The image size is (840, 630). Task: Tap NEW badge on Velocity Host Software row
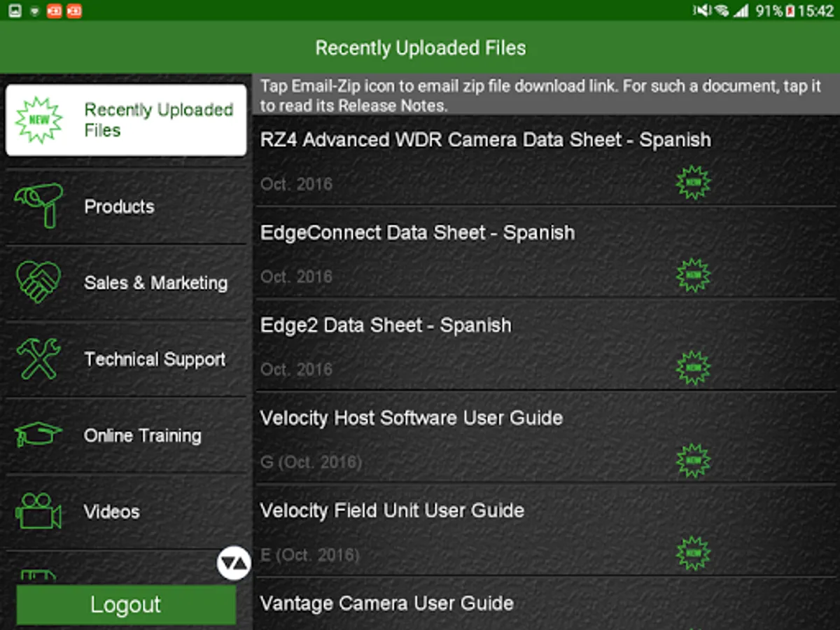pyautogui.click(x=693, y=460)
